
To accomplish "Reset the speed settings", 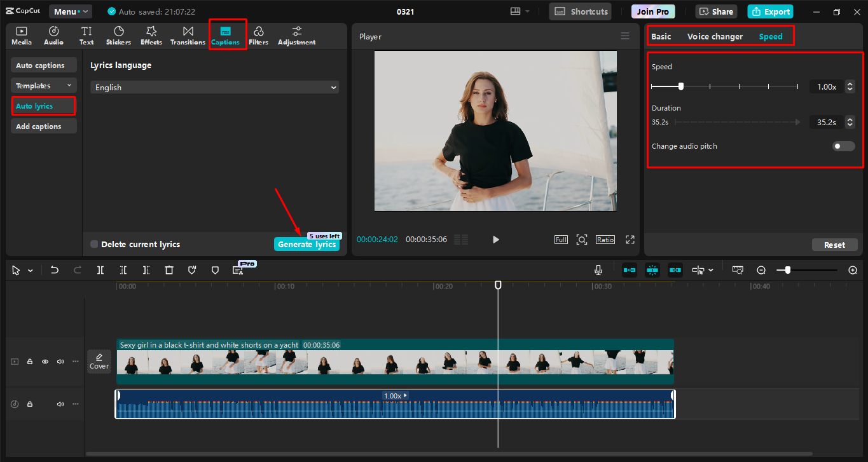I will (834, 244).
